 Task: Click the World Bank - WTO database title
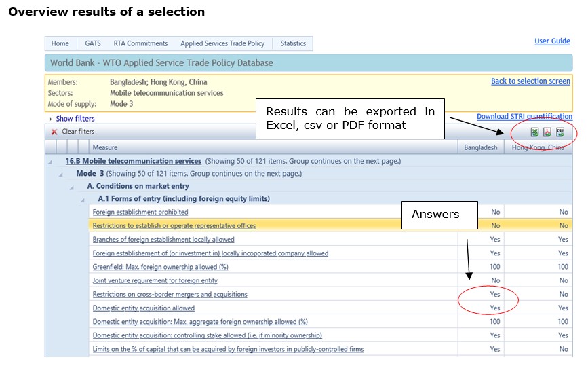pos(161,62)
